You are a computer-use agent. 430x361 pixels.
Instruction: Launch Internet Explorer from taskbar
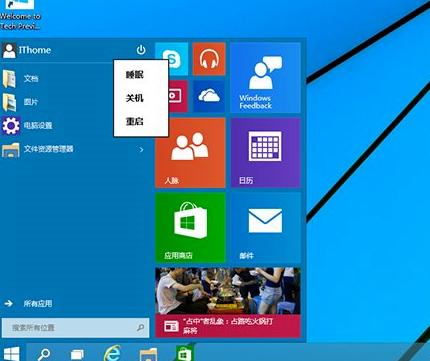point(112,353)
